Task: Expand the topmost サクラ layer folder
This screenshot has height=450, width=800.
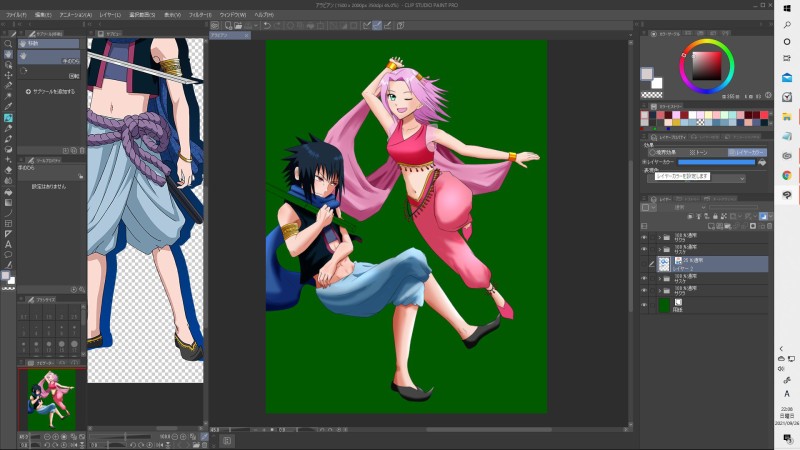Action: [x=660, y=237]
